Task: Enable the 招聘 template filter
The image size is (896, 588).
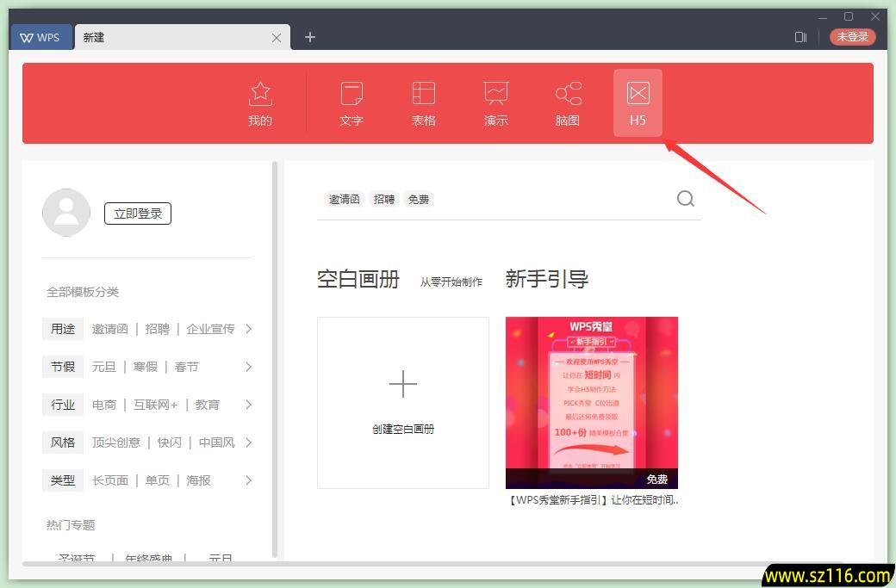Action: (383, 199)
